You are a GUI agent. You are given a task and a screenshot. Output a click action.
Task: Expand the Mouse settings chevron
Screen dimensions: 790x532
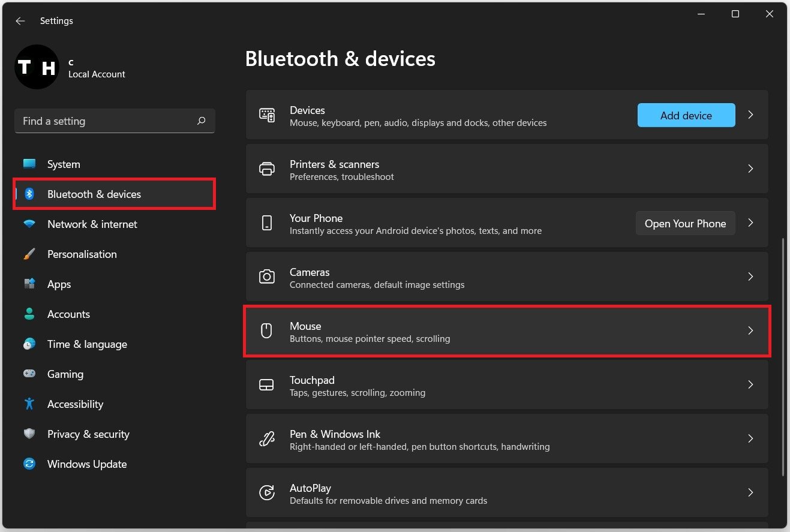(x=750, y=330)
